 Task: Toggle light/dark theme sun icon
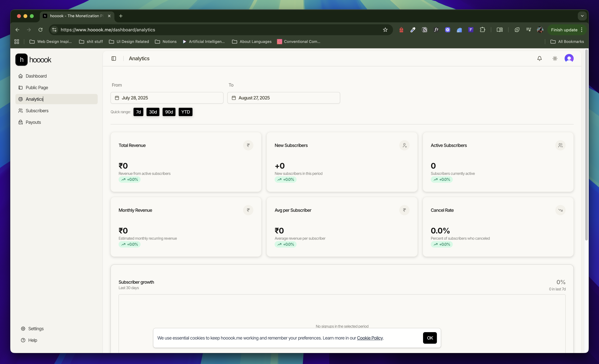pyautogui.click(x=555, y=59)
